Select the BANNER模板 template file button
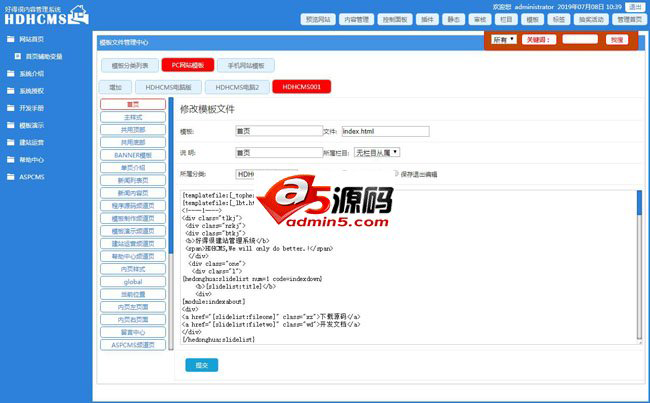 coord(133,155)
